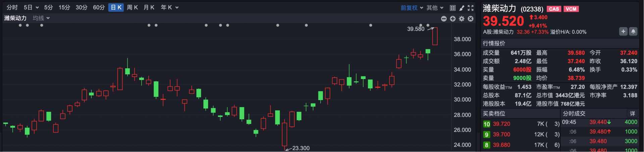
Task: Select the drawing brush tool
Action: (x=462, y=8)
